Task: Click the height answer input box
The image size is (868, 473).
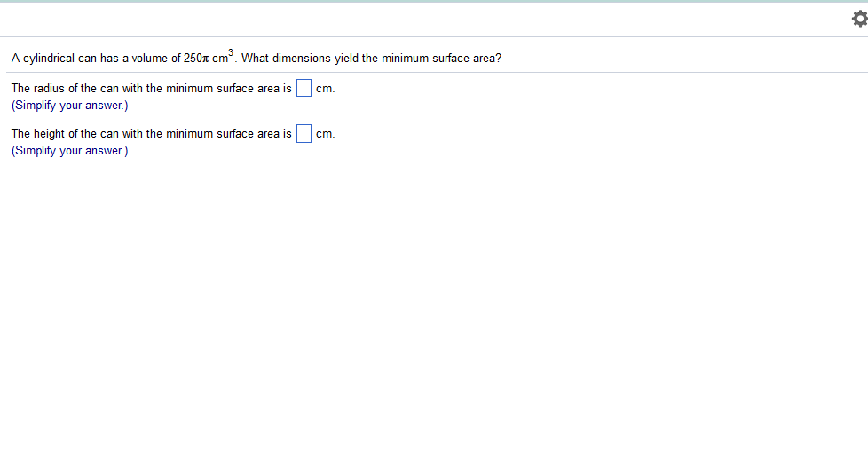Action: [x=304, y=134]
